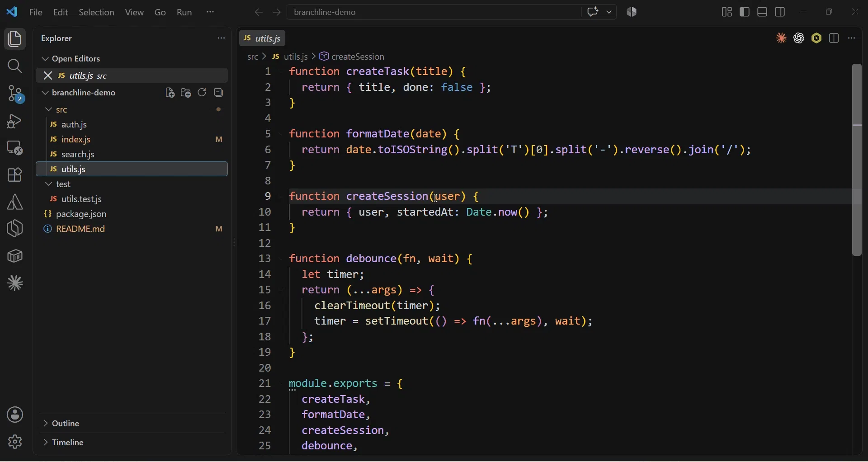This screenshot has width=868, height=462.
Task: Refresh the explorer file tree
Action: [203, 93]
